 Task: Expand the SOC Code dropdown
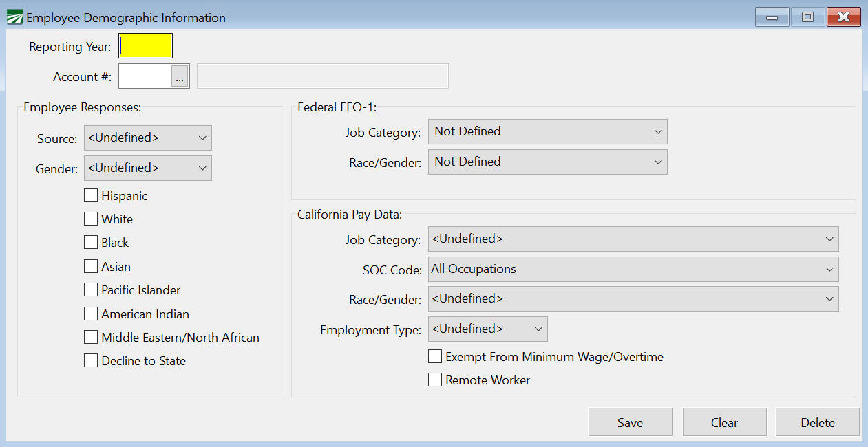coord(633,269)
